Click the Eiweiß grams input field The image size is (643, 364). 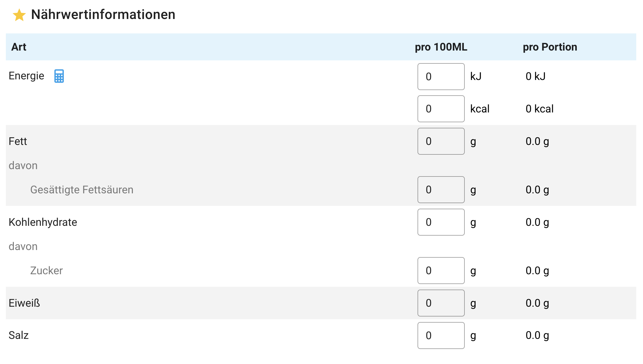click(x=441, y=303)
